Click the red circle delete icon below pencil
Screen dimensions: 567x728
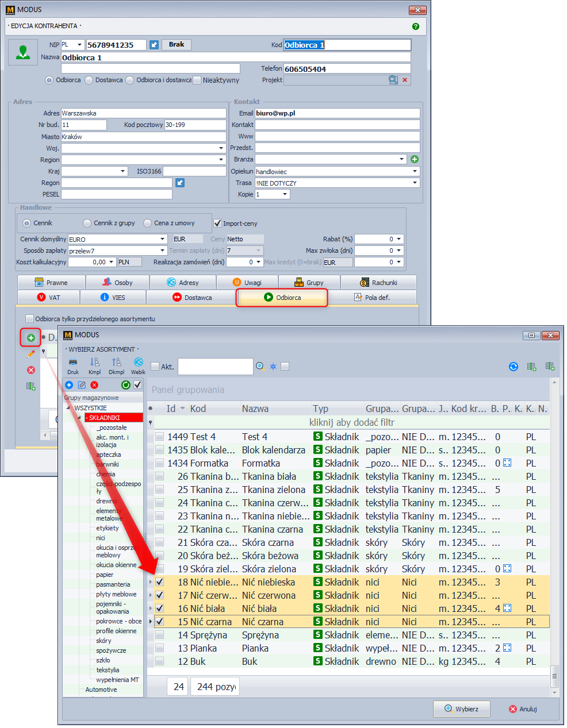pyautogui.click(x=31, y=370)
